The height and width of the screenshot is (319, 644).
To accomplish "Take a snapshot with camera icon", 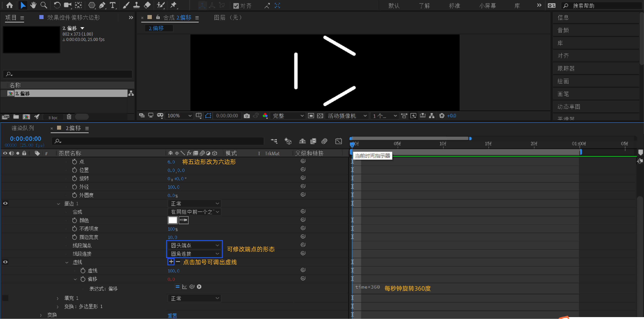I will 247,116.
